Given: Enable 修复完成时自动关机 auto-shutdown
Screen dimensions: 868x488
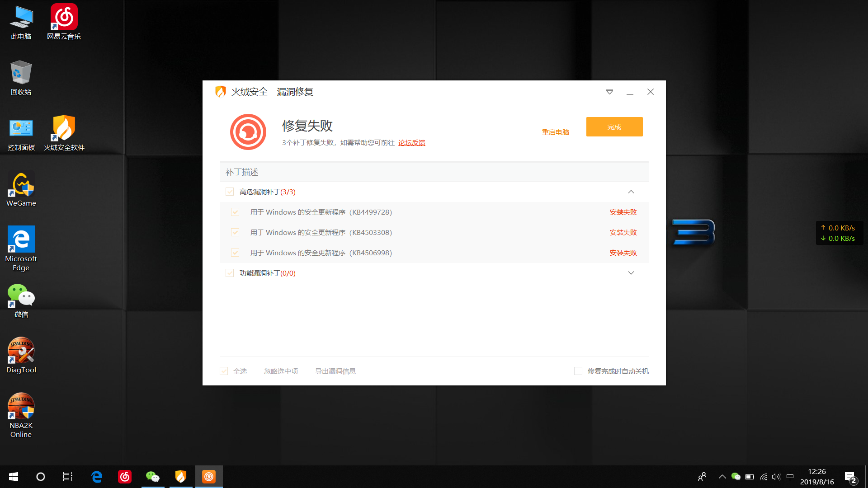Looking at the screenshot, I should click(578, 371).
